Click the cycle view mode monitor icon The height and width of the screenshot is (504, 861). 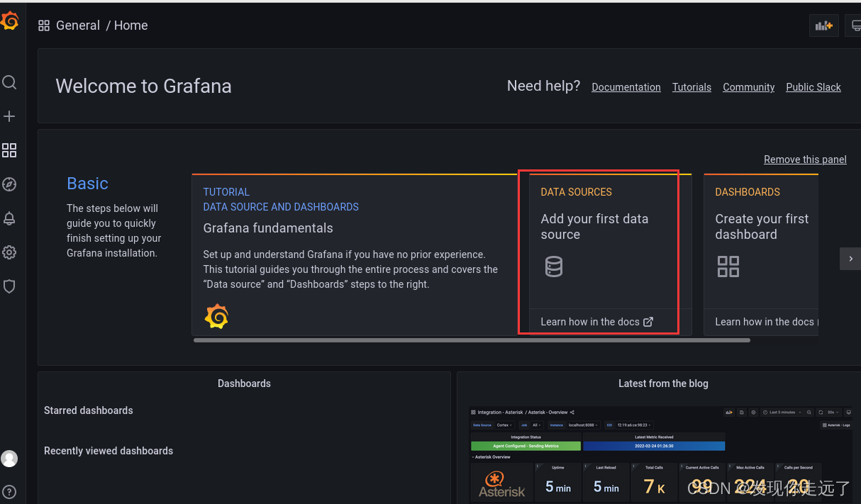pyautogui.click(x=855, y=26)
